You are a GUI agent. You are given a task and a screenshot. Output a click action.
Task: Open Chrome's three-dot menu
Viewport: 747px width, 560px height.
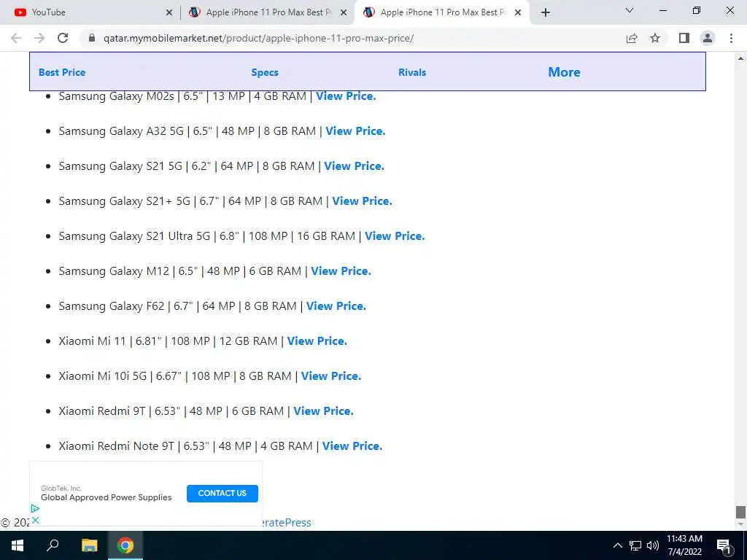pyautogui.click(x=731, y=38)
